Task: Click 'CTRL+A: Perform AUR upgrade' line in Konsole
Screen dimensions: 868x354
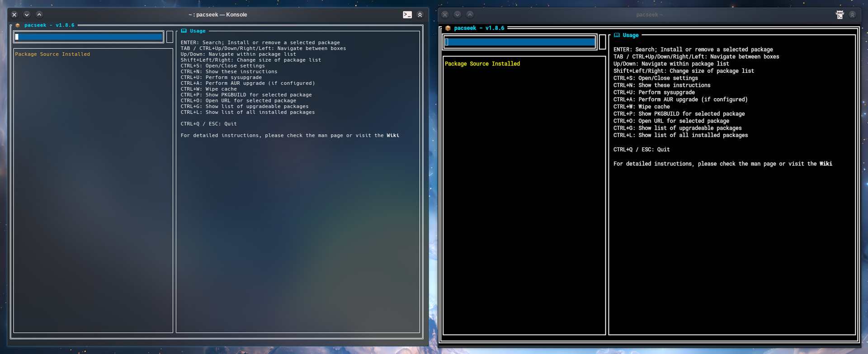Action: [248, 83]
